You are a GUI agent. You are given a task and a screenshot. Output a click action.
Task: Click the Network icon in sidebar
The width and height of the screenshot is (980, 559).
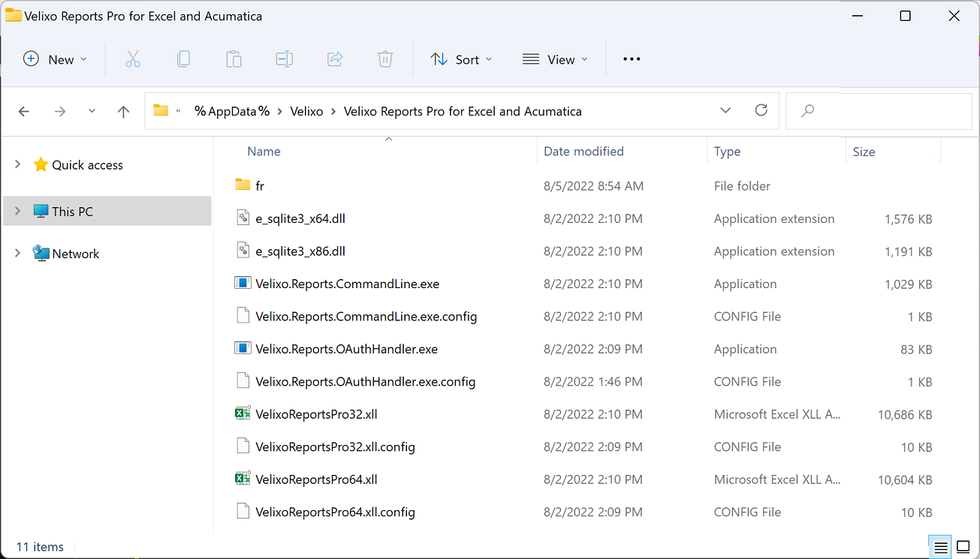point(41,253)
